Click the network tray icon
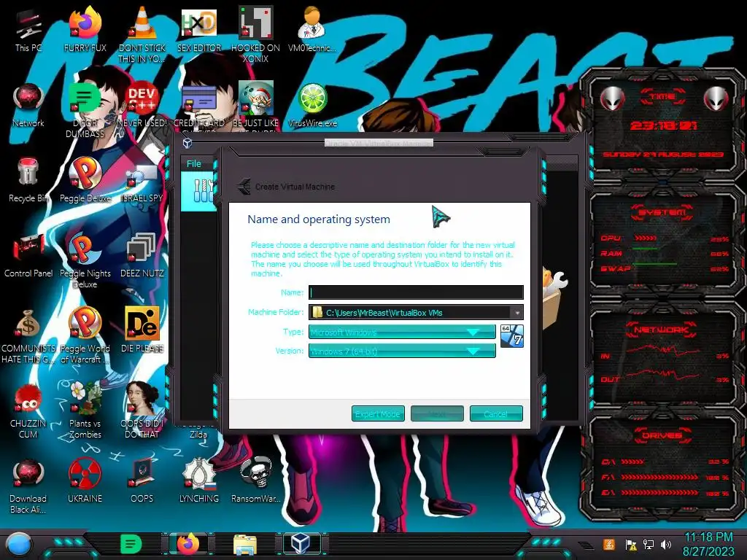This screenshot has width=747, height=560. click(648, 544)
